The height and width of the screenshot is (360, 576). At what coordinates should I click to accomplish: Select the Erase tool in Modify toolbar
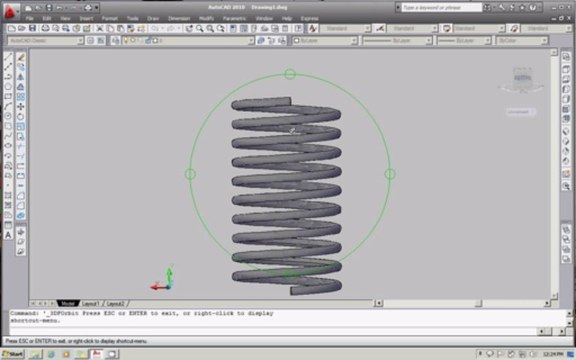click(x=21, y=57)
